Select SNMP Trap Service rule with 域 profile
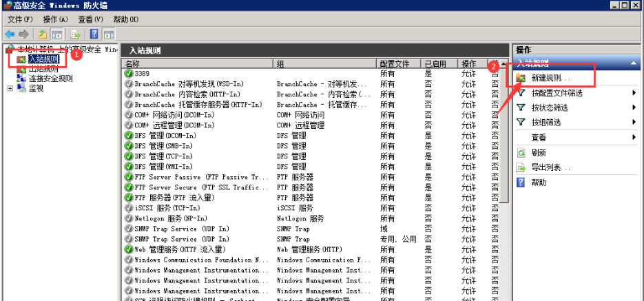Image resolution: width=644 pixels, height=301 pixels. click(312, 228)
